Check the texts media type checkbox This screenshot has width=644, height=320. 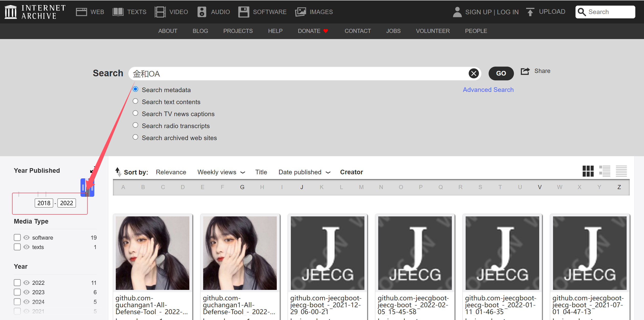click(x=17, y=247)
